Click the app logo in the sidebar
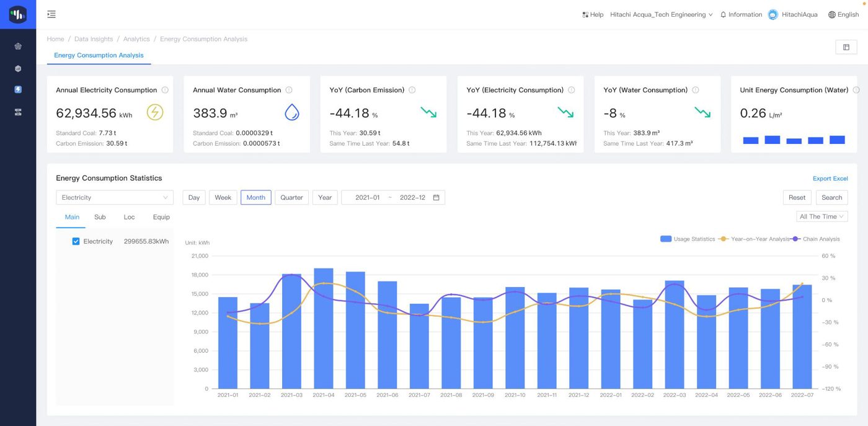This screenshot has height=426, width=868. coord(18,14)
